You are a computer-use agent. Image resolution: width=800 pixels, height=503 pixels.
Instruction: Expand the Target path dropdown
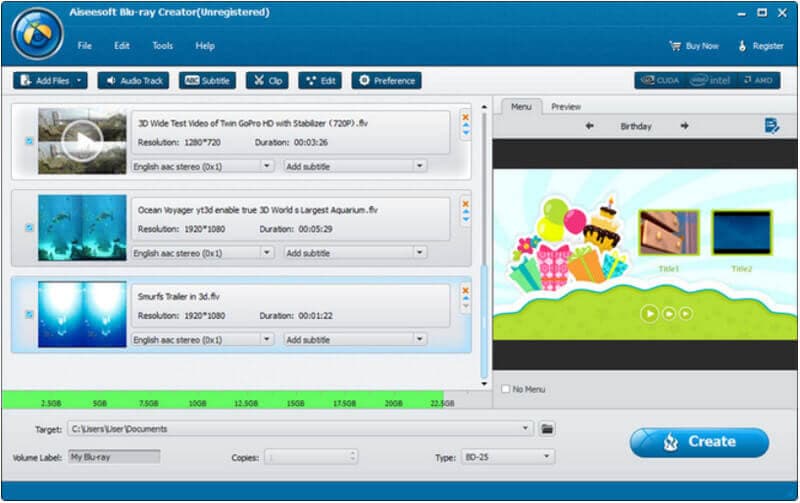pyautogui.click(x=525, y=429)
